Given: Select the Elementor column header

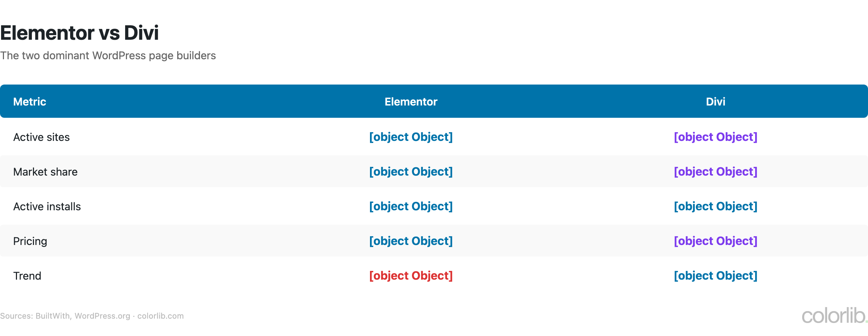Looking at the screenshot, I should click(411, 102).
